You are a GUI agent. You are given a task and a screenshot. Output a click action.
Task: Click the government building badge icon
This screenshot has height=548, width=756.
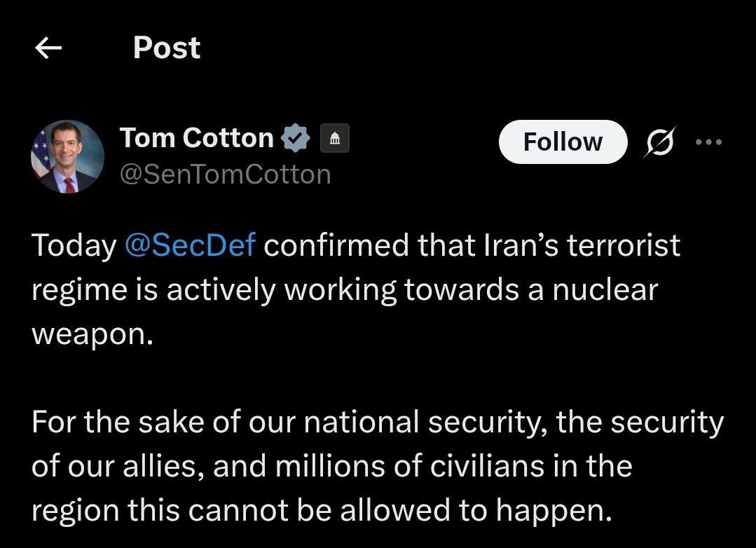(x=335, y=138)
